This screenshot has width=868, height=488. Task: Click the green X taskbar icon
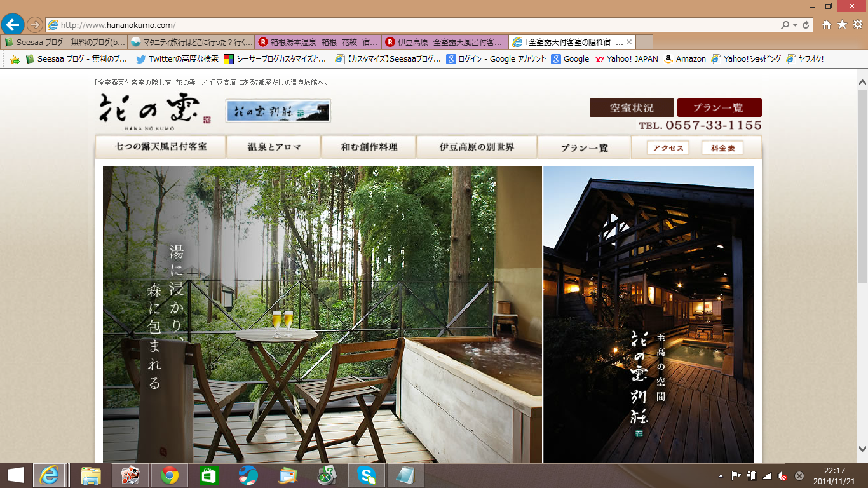[x=327, y=475]
